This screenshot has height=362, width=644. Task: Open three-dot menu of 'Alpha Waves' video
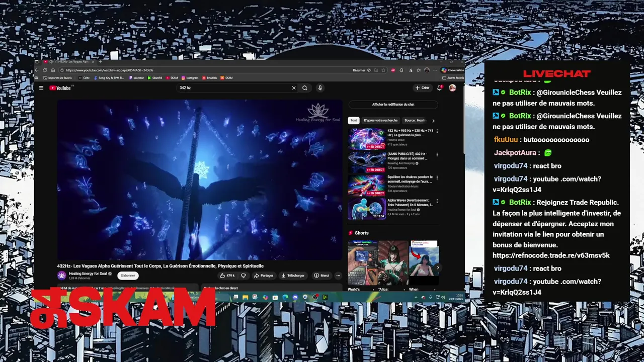click(437, 201)
